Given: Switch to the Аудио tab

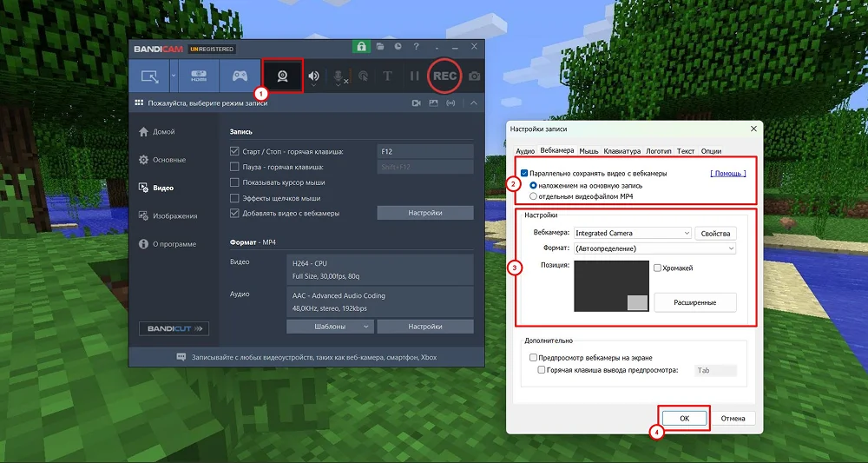Looking at the screenshot, I should pyautogui.click(x=525, y=150).
